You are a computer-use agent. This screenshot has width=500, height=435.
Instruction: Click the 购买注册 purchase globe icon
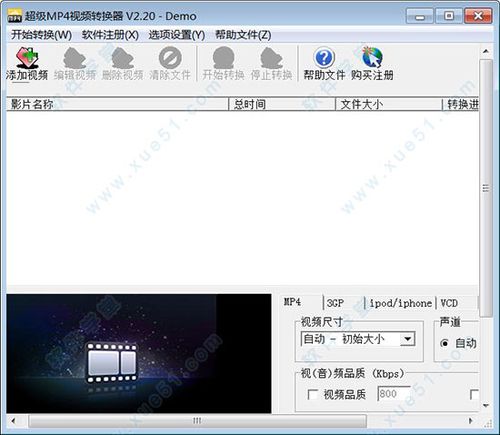coord(372,58)
